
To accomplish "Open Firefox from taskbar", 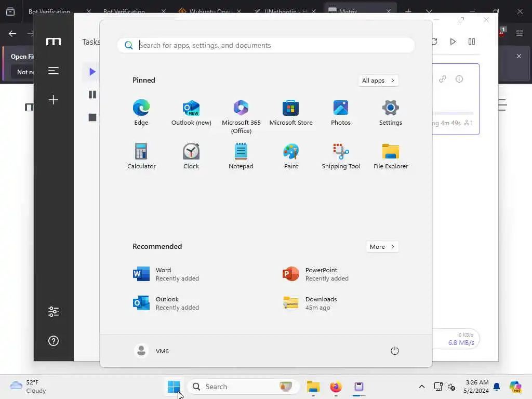I will 336,387.
